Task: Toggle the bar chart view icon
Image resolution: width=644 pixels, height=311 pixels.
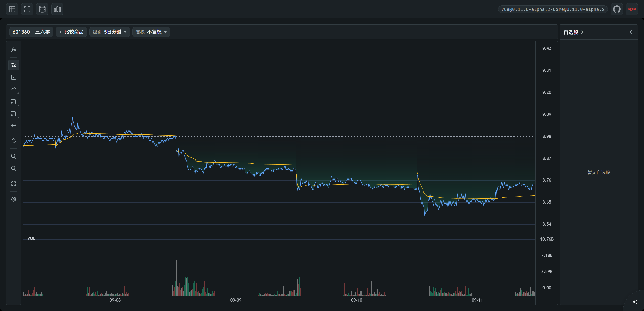Action: pyautogui.click(x=57, y=9)
